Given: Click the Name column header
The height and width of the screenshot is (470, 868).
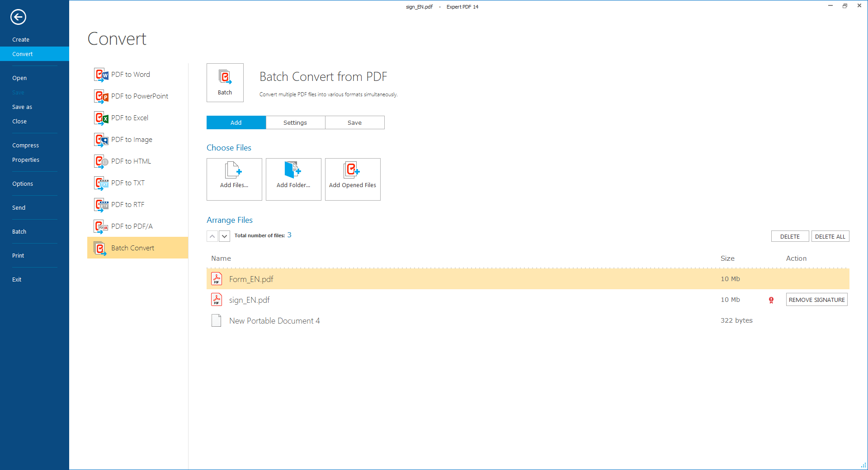Looking at the screenshot, I should [221, 258].
